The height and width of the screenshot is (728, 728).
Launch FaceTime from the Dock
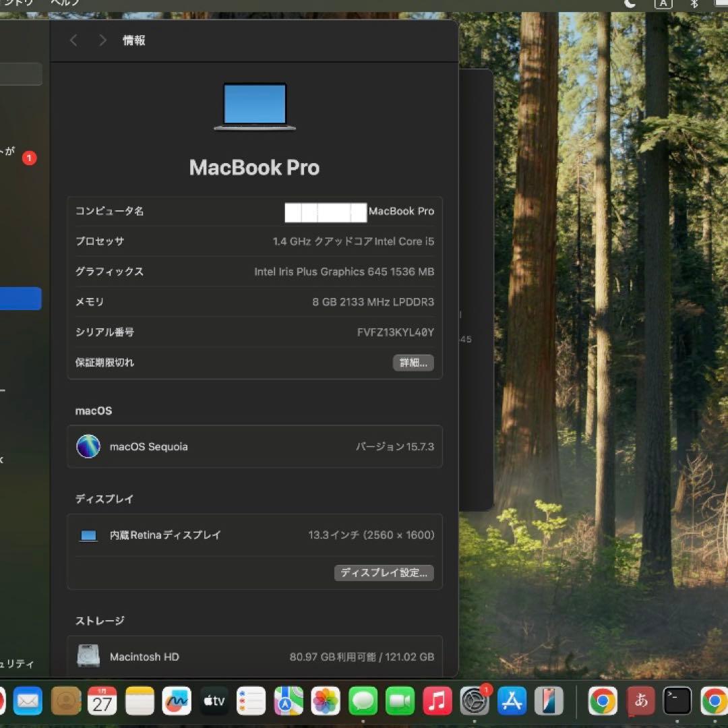pyautogui.click(x=400, y=701)
